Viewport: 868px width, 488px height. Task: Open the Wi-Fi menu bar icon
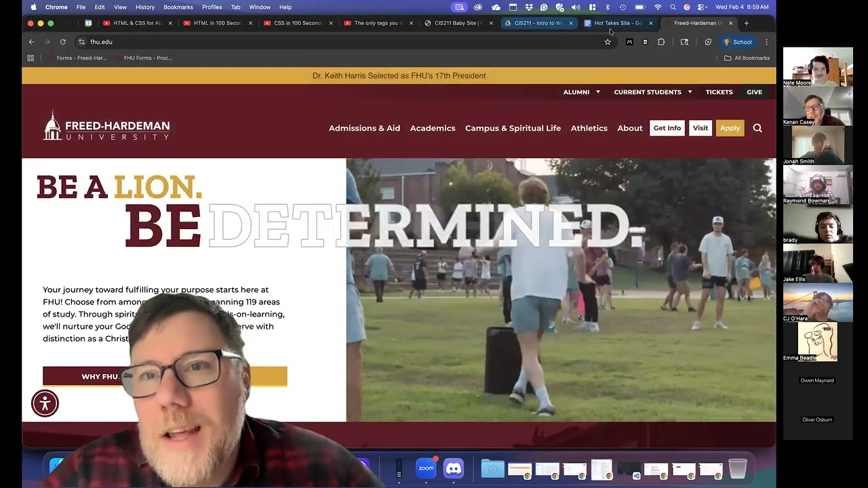pos(657,7)
